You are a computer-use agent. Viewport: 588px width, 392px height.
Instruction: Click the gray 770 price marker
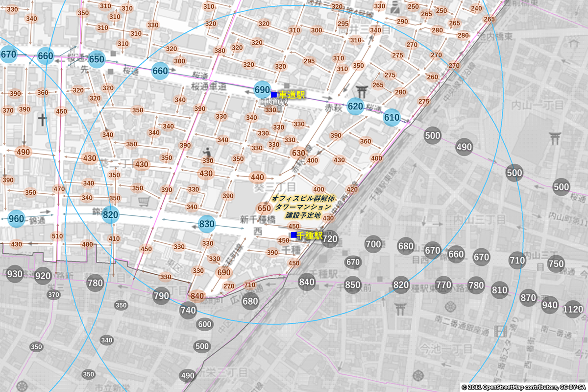click(443, 285)
